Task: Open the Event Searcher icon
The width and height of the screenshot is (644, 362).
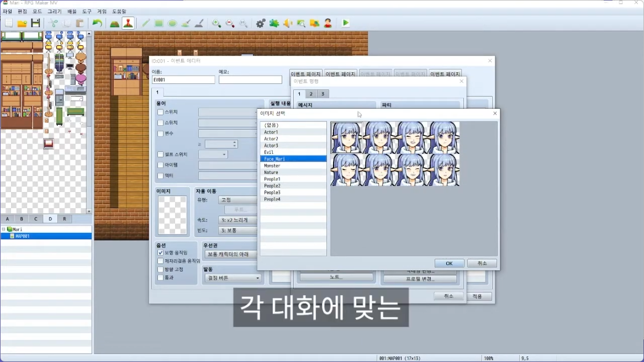Action: 301,23
